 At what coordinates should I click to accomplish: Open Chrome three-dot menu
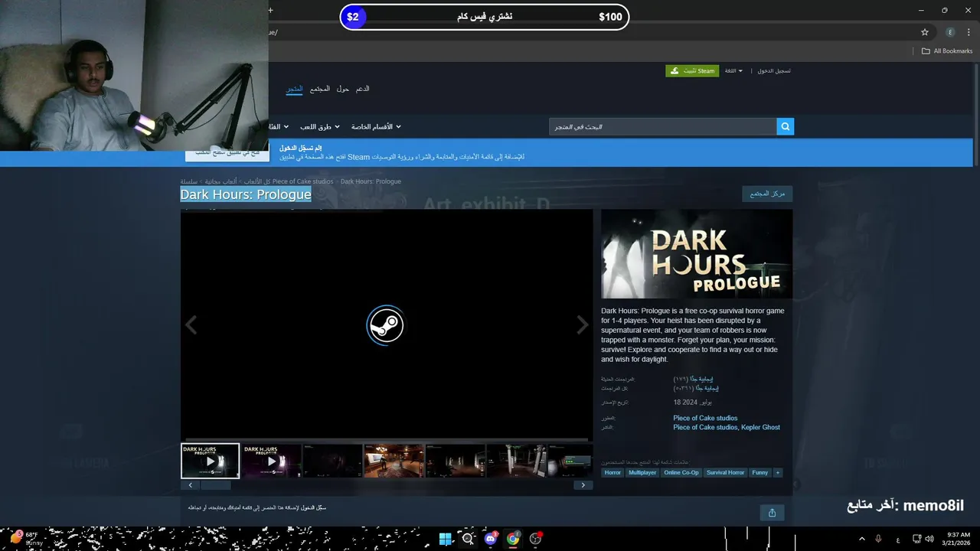(968, 32)
